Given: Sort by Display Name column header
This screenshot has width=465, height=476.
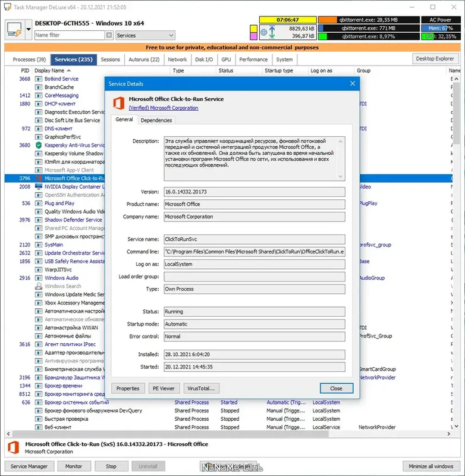Looking at the screenshot, I should click(x=49, y=70).
